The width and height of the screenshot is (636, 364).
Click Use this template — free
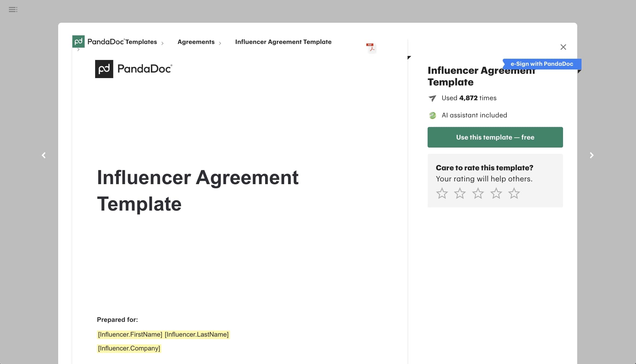pyautogui.click(x=495, y=137)
